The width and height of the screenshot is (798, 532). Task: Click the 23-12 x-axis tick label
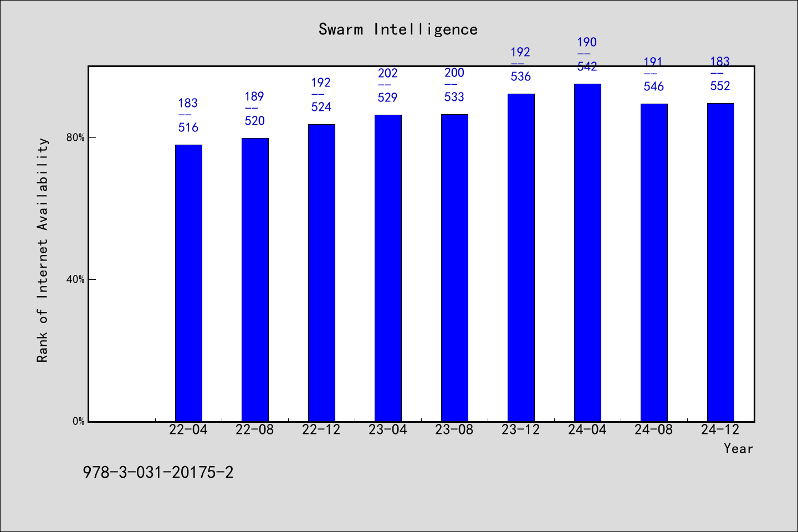click(x=521, y=429)
